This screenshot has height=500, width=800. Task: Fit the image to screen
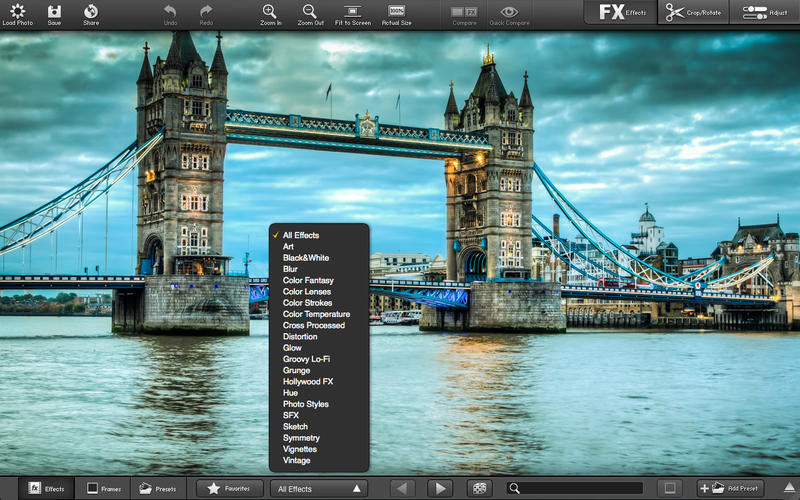coord(352,11)
